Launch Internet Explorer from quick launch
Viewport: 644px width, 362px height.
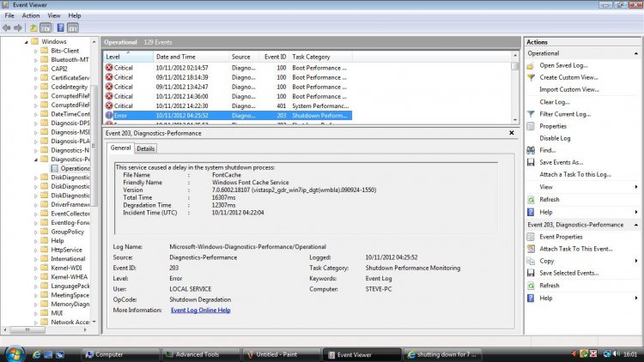pos(37,354)
